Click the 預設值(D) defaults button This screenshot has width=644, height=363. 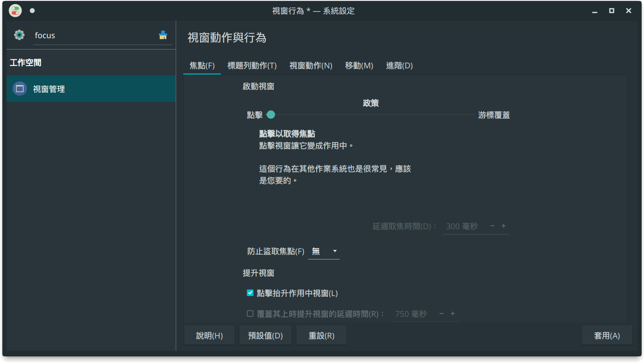click(x=265, y=336)
